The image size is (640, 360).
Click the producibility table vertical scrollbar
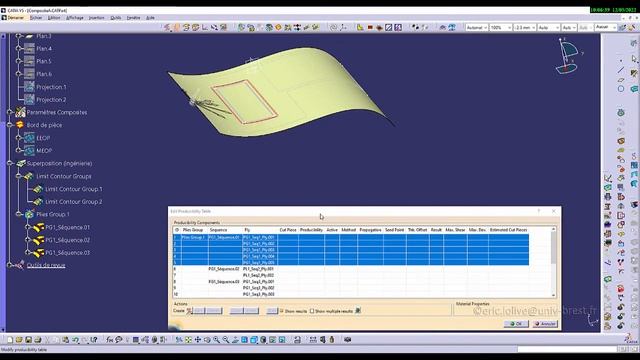tap(553, 262)
